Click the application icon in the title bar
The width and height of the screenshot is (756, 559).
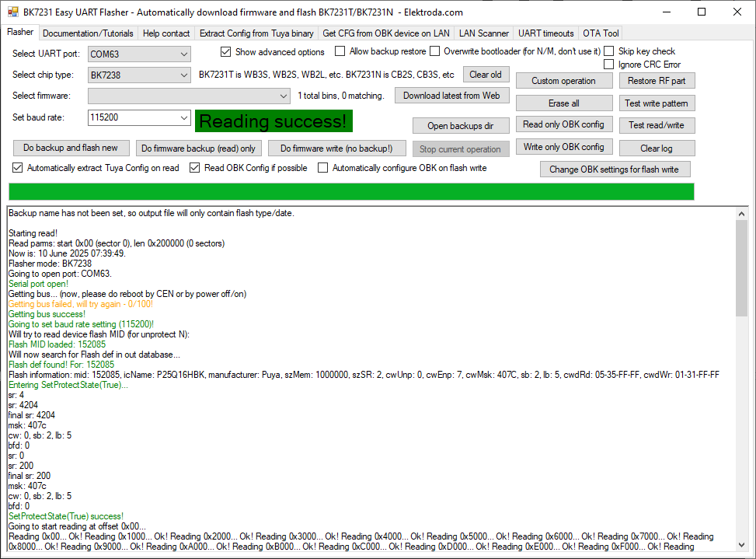click(x=12, y=12)
